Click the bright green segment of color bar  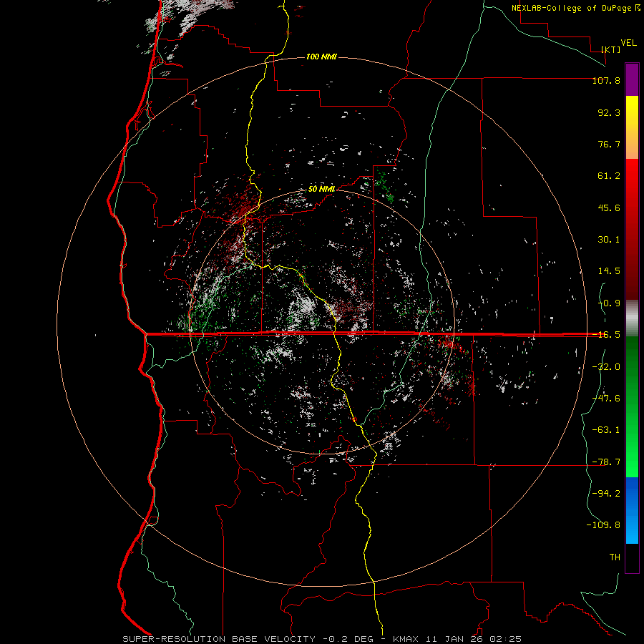[632, 406]
